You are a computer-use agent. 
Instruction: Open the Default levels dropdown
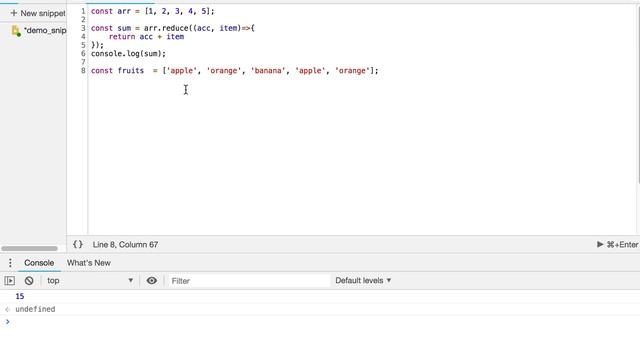coord(363,281)
